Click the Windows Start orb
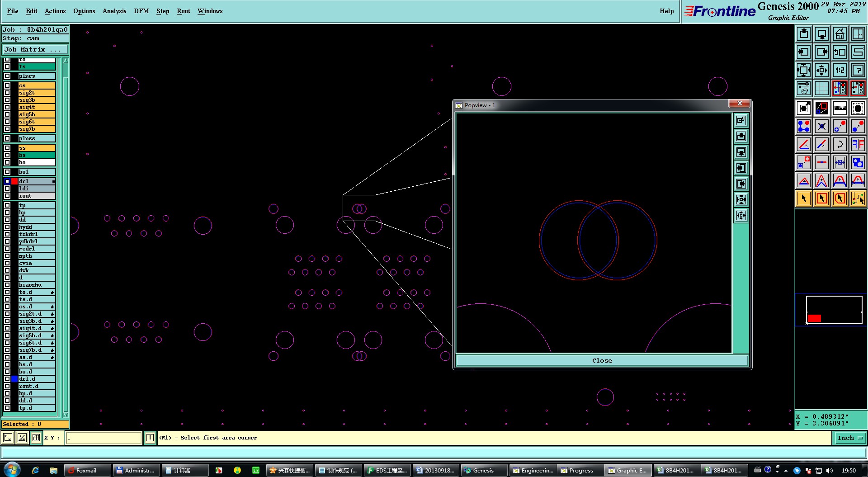868x477 pixels. 12,470
